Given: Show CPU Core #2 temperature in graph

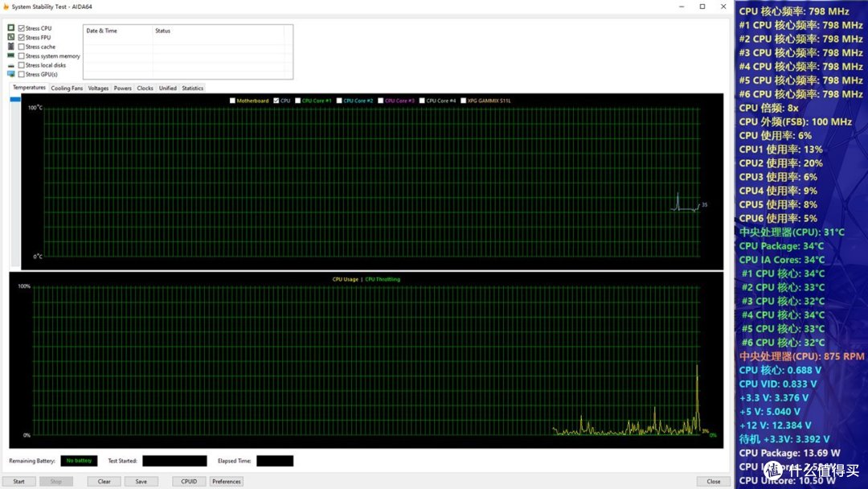Looking at the screenshot, I should tap(339, 101).
